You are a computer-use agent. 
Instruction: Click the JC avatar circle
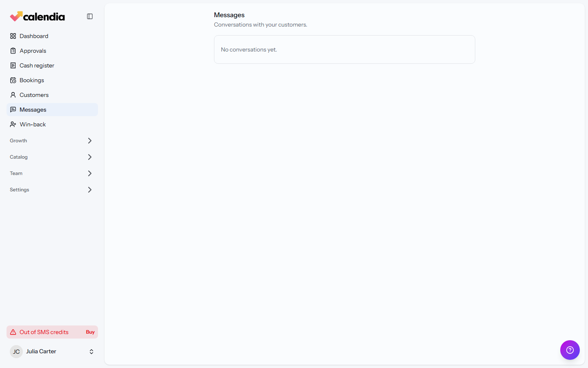click(x=16, y=352)
